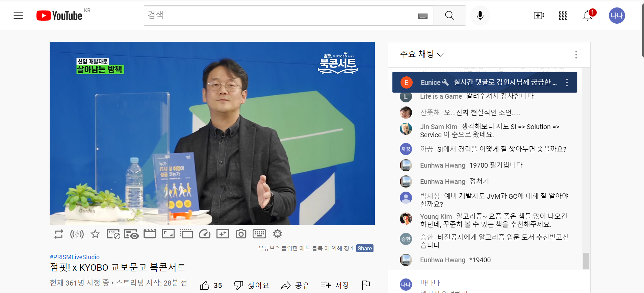
Task: Toggle the hide annotations eye icon
Action: pos(131,234)
